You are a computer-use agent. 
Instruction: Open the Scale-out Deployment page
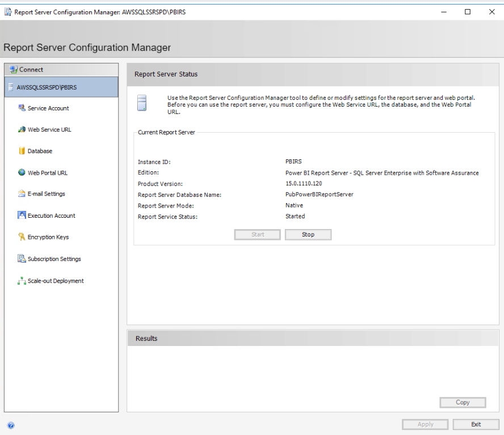pyautogui.click(x=56, y=281)
